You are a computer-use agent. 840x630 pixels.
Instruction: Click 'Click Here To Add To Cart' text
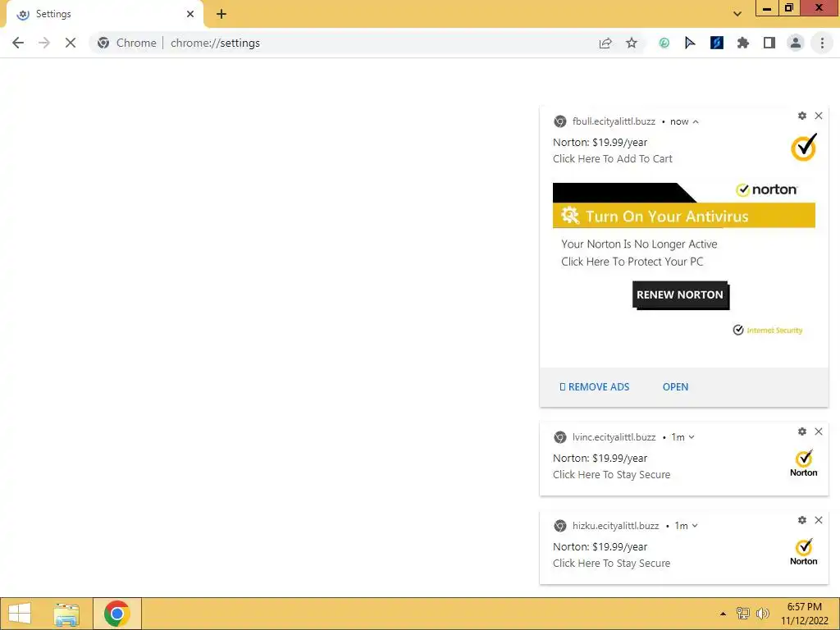(612, 158)
